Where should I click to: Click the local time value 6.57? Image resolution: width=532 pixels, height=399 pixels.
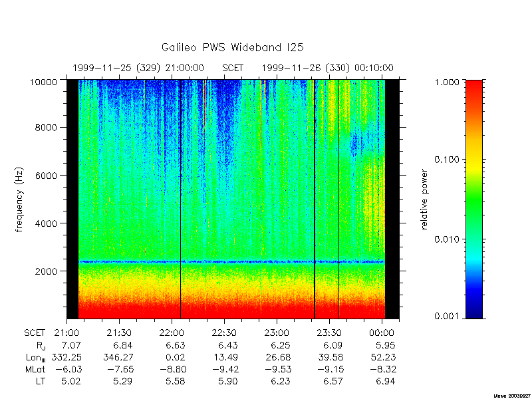[x=333, y=381]
